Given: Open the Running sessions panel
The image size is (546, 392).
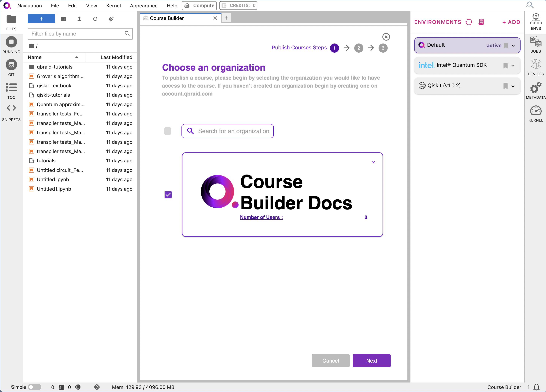Looking at the screenshot, I should coord(11,45).
